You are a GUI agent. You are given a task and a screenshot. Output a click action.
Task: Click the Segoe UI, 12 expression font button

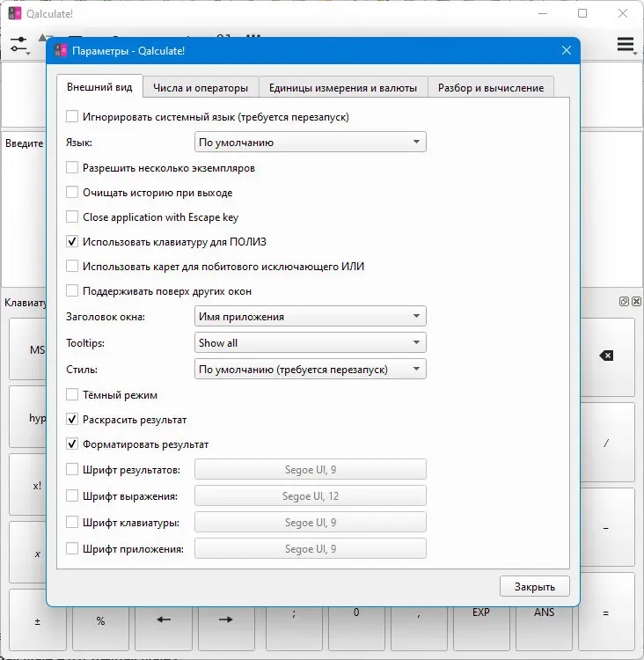pos(311,495)
